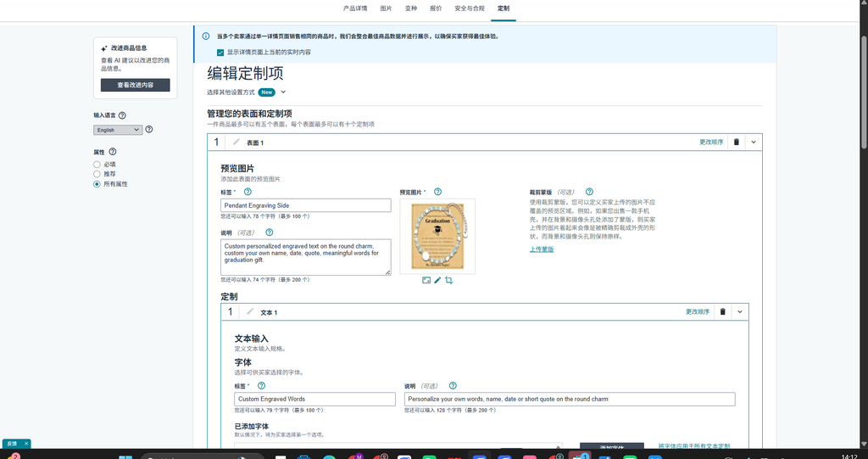Delete 文本 1 with its trash icon
Screen dimensions: 868x459
(722, 311)
